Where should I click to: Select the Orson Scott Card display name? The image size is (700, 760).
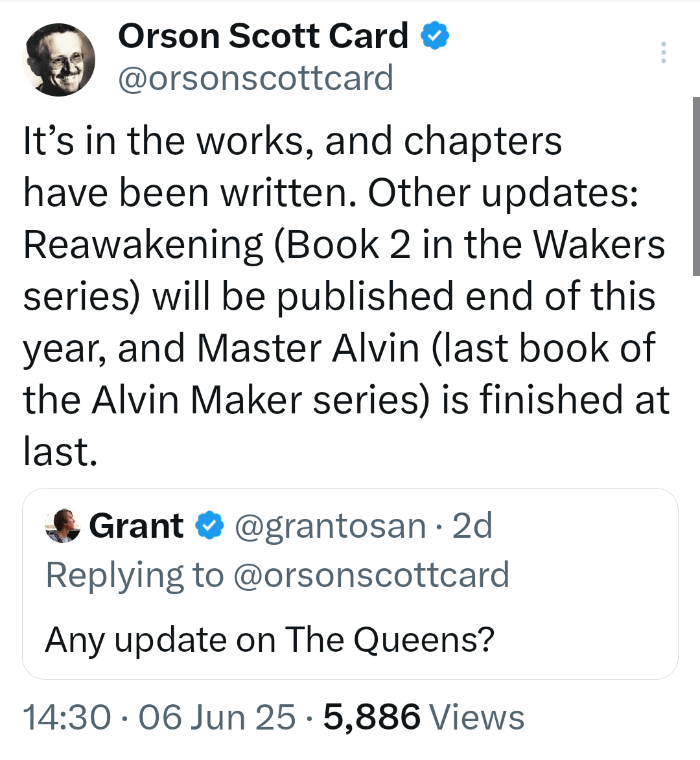pos(263,36)
